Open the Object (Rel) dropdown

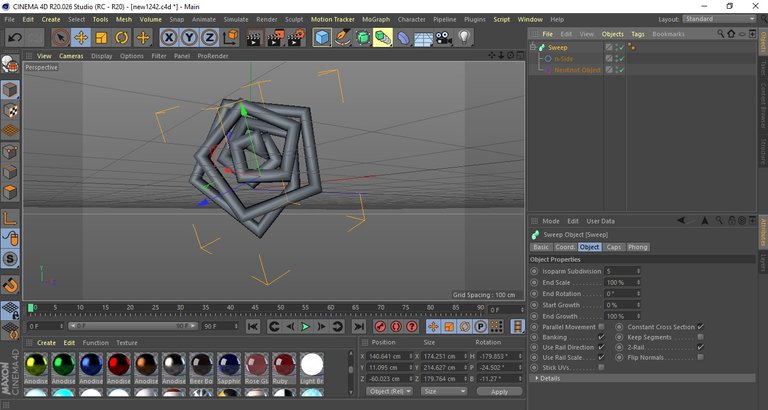(389, 391)
